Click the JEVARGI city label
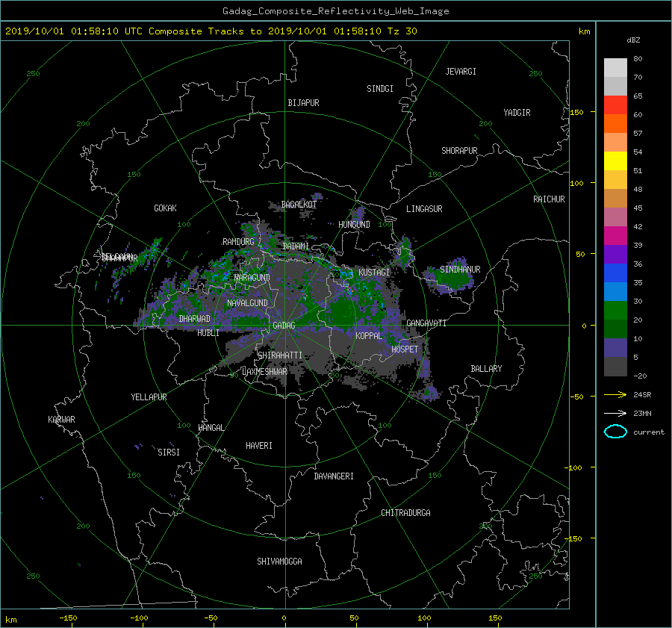 [x=461, y=72]
